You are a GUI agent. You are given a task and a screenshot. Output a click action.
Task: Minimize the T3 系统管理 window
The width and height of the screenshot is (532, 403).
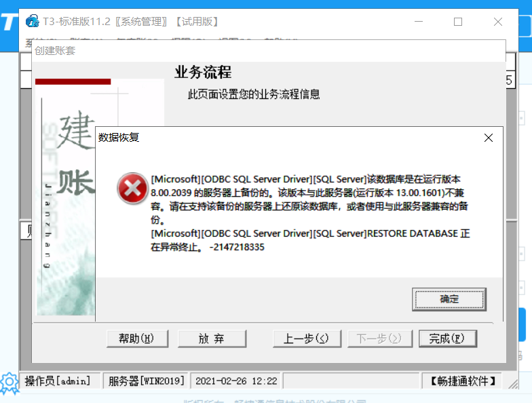pyautogui.click(x=419, y=22)
